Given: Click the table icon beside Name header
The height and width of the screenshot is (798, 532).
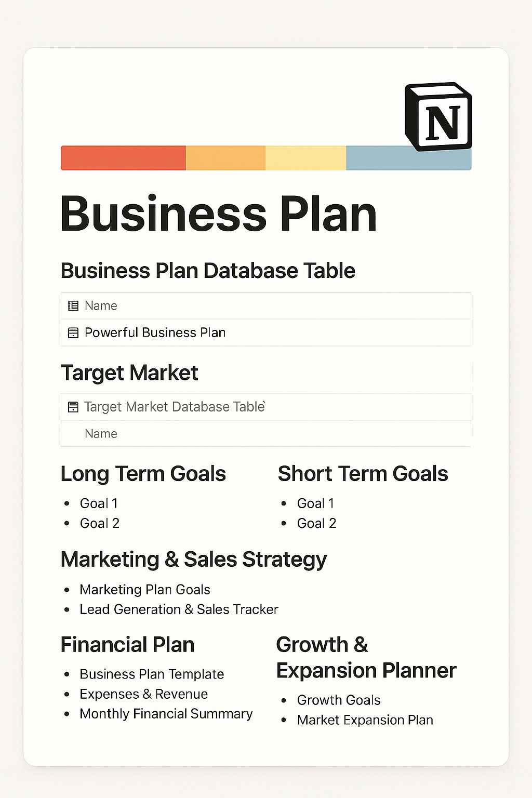Looking at the screenshot, I should pos(73,306).
